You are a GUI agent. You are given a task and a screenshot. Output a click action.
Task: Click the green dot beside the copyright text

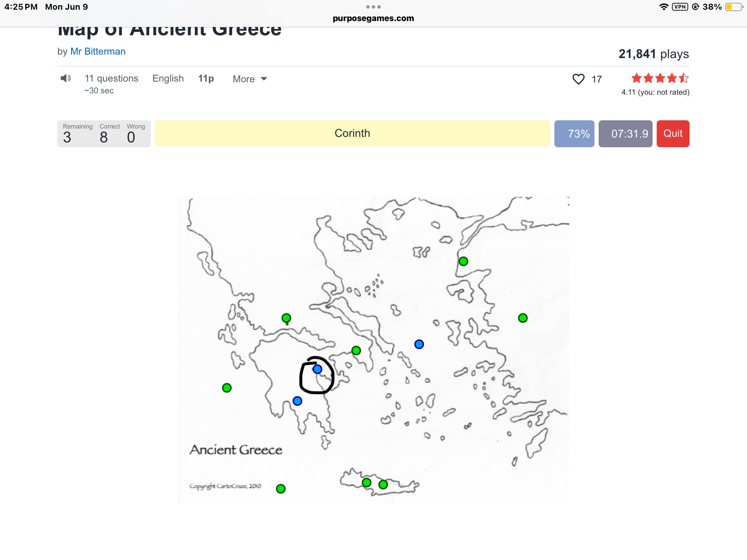281,489
